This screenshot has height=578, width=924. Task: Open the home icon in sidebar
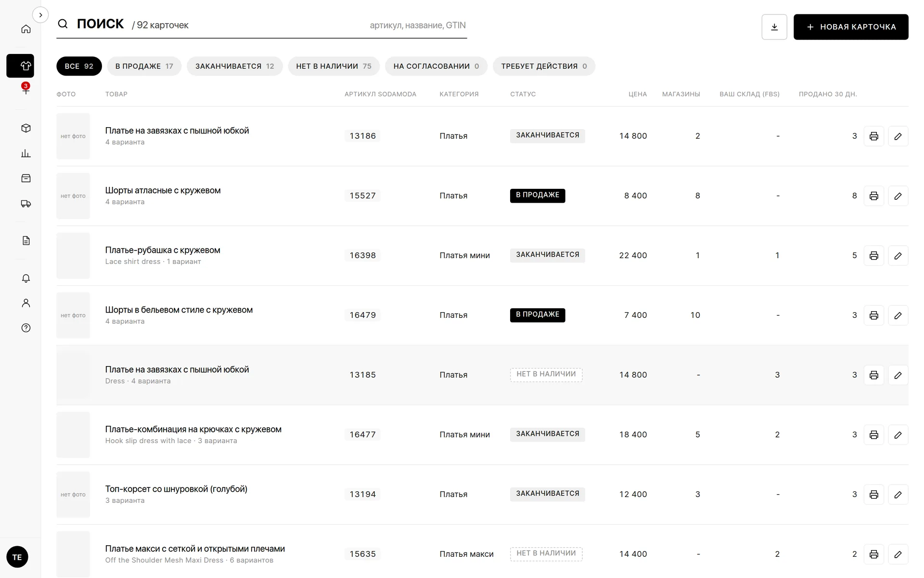26,29
